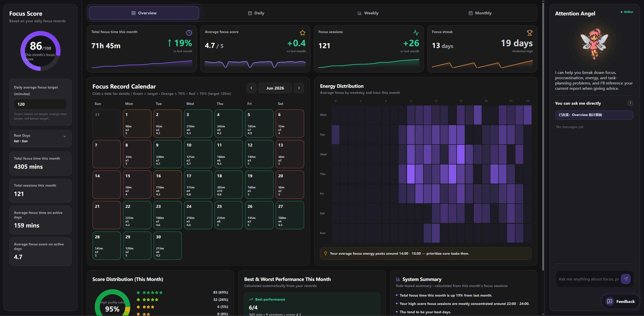
Task: Switch to the Daily tab
Action: 256,13
